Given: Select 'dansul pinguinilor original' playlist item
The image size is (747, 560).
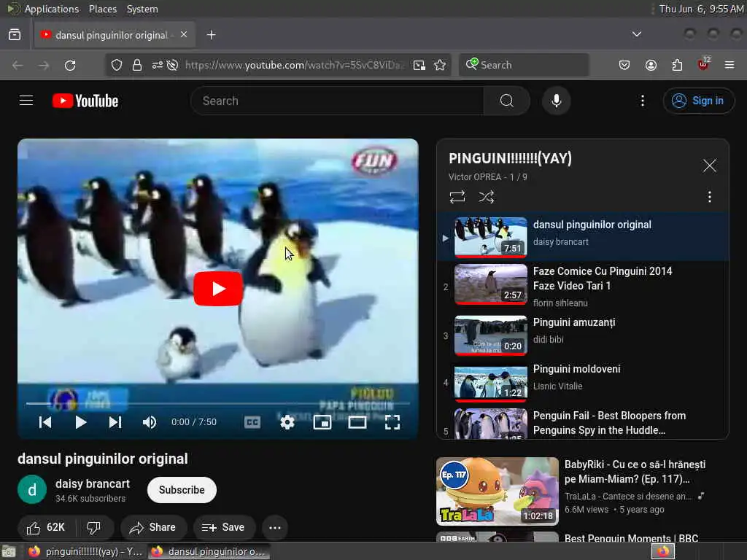Looking at the screenshot, I should tap(583, 237).
